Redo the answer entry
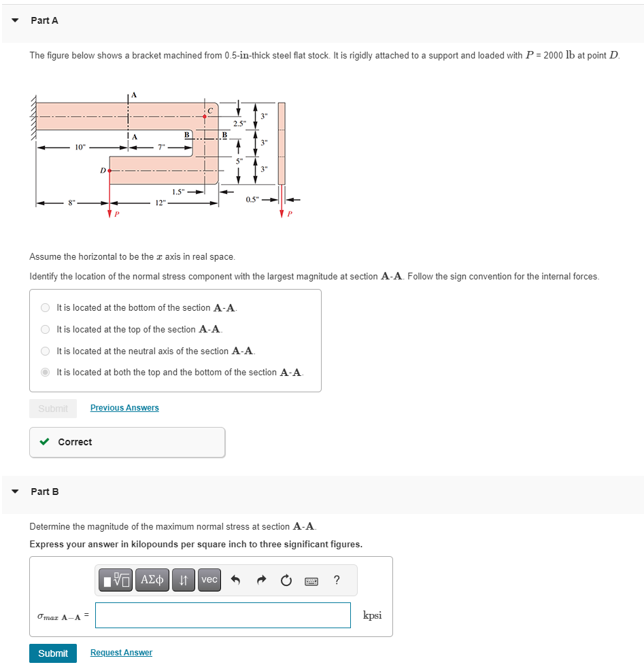The width and height of the screenshot is (644, 669). click(260, 580)
